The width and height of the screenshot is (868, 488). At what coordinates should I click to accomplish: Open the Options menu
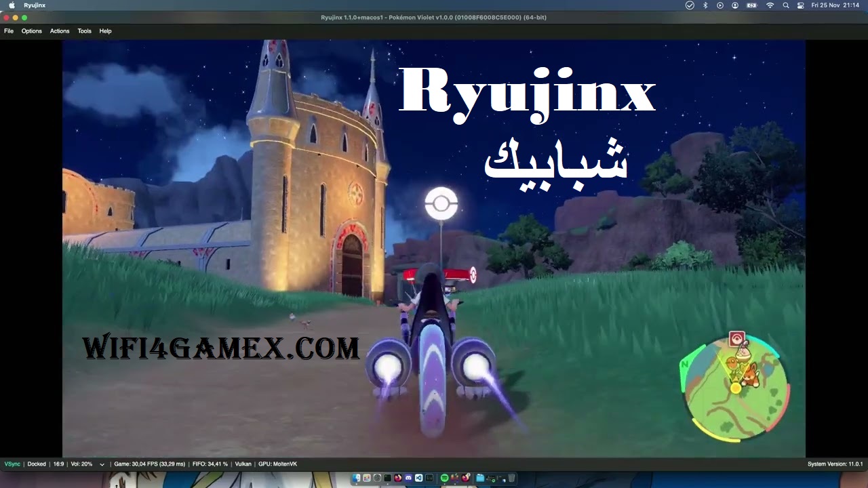pos(31,31)
